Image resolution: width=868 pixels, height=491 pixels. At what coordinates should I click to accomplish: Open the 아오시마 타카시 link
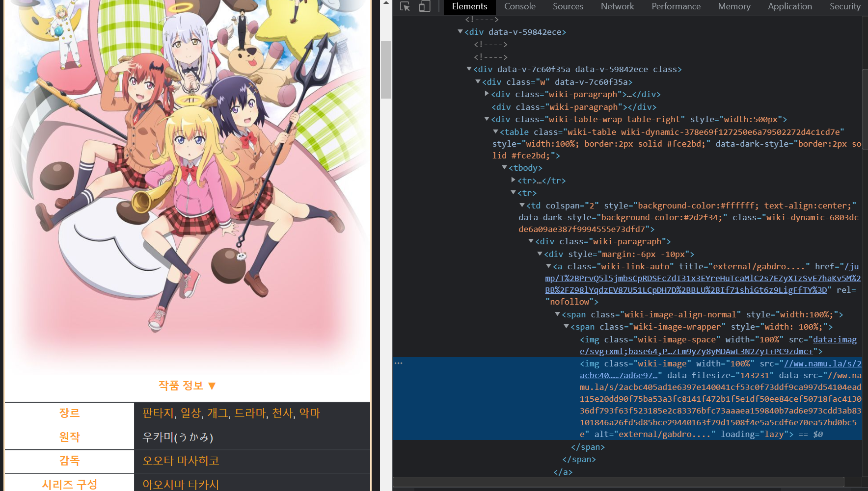click(181, 485)
